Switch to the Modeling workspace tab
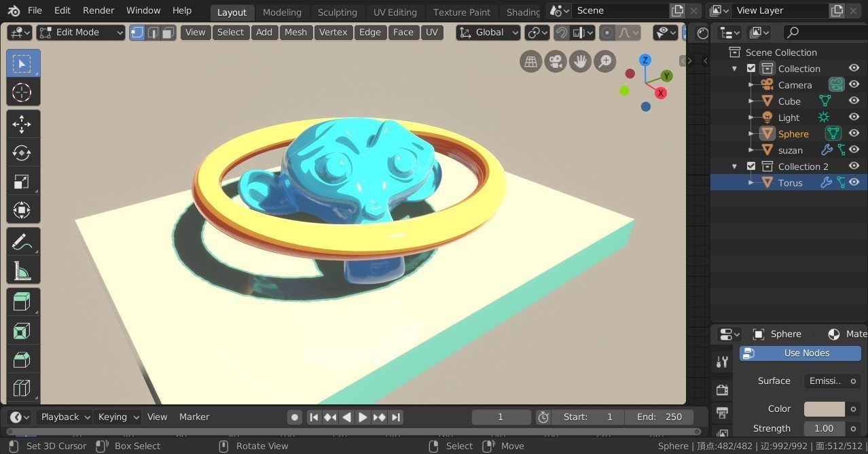 tap(282, 12)
